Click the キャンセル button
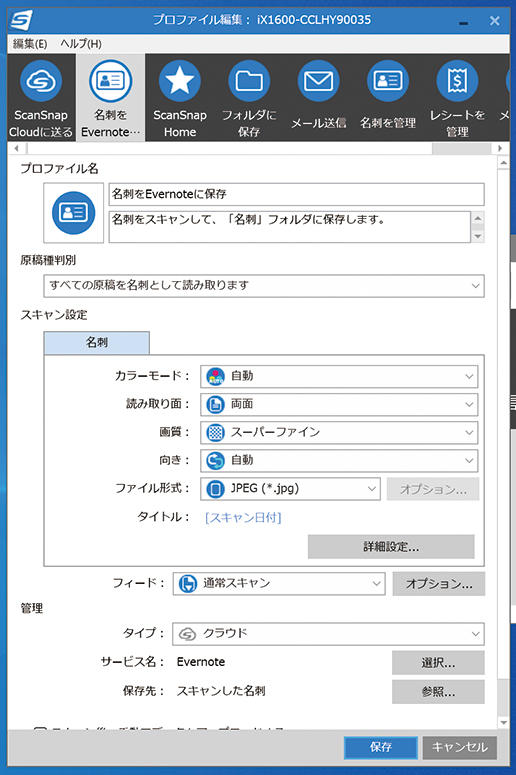 point(460,747)
